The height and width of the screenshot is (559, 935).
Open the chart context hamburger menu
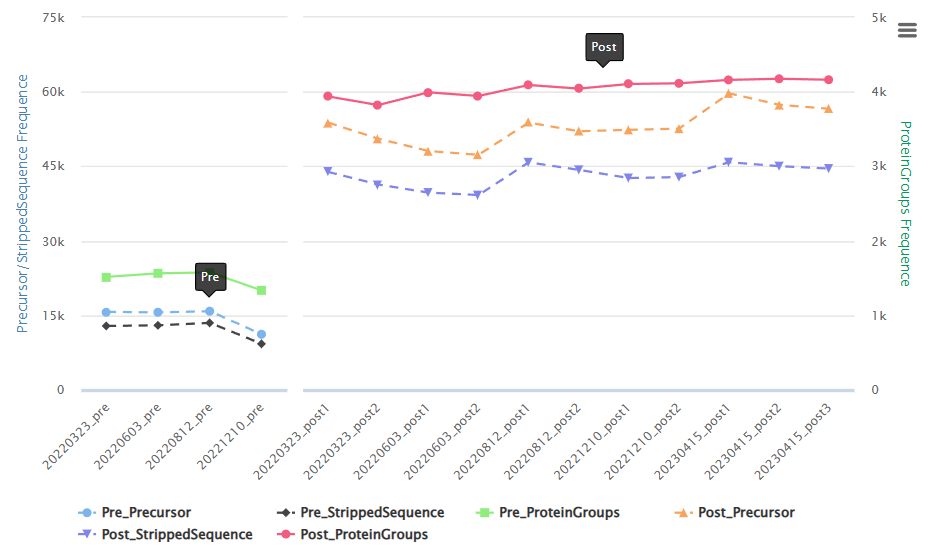point(907,30)
